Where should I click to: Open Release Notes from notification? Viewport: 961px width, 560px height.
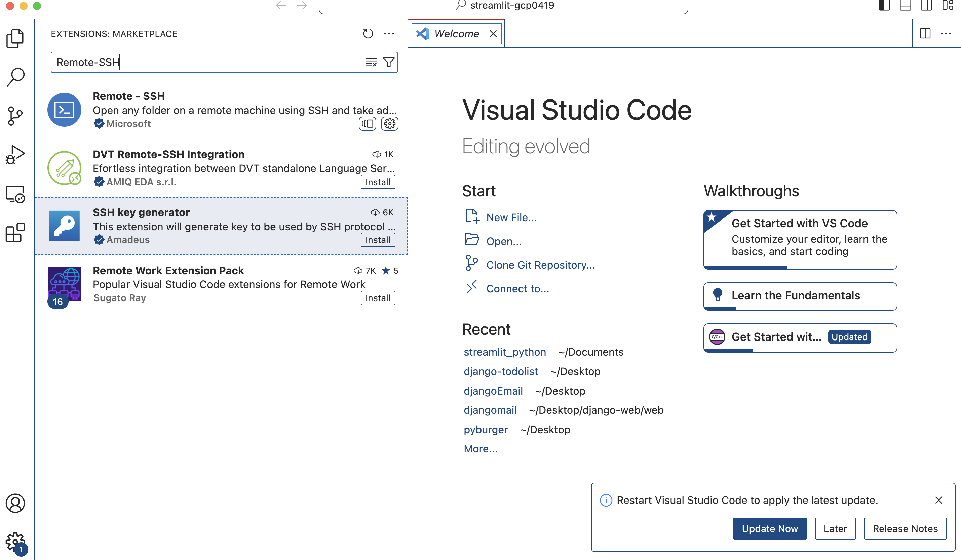click(x=905, y=528)
